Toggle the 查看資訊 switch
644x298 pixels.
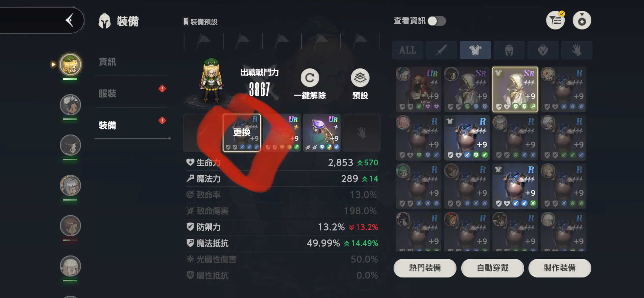[437, 21]
